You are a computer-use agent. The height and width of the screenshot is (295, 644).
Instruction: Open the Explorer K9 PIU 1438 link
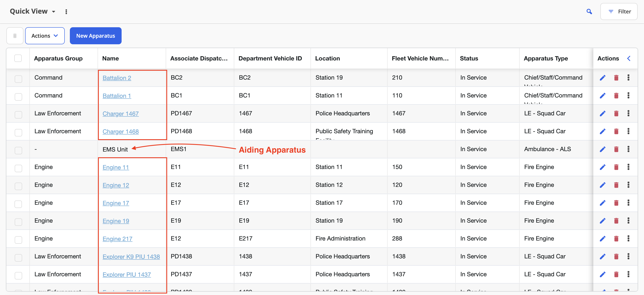point(131,257)
